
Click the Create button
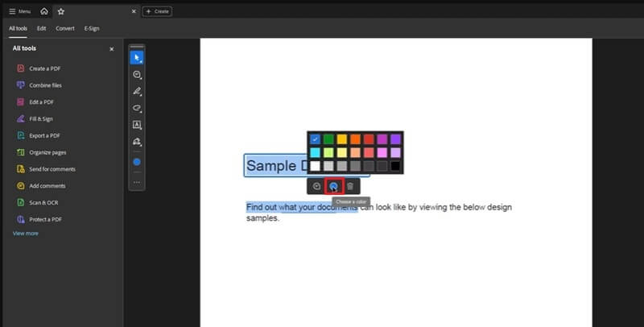click(157, 11)
